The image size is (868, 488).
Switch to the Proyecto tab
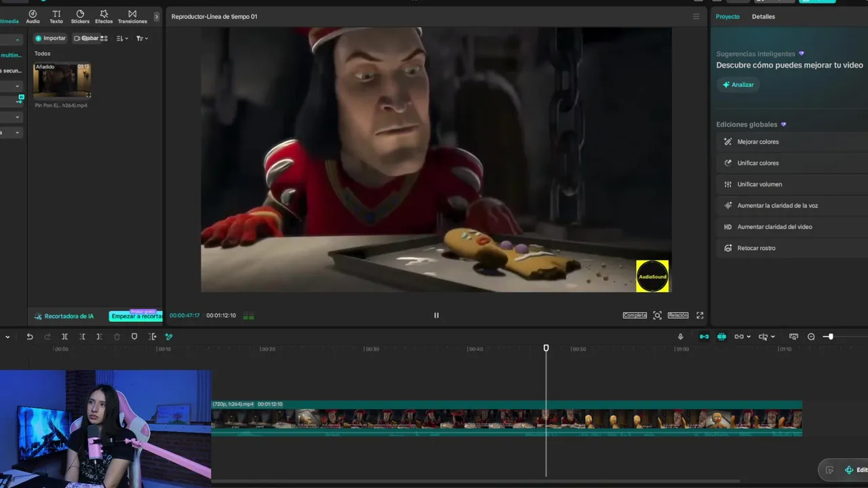point(728,16)
